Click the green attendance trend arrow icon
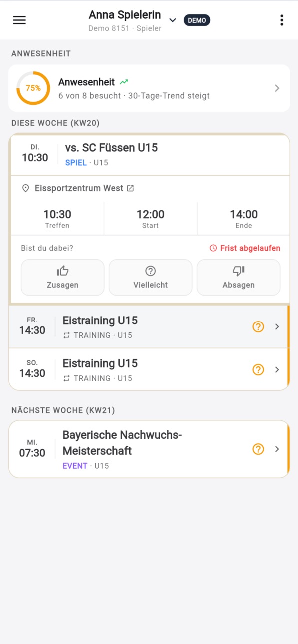The height and width of the screenshot is (644, 298). click(x=124, y=82)
